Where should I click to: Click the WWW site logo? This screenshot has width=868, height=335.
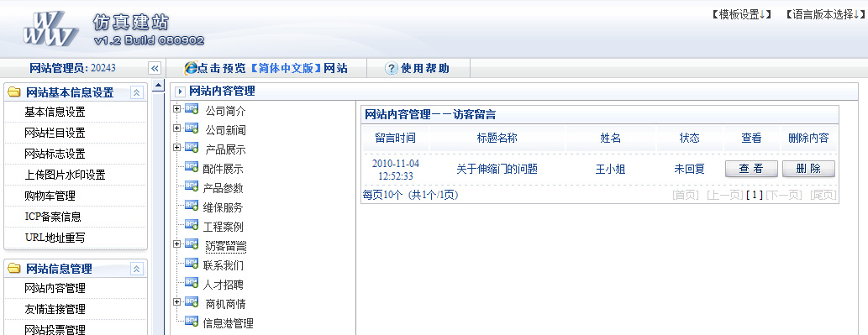(x=51, y=29)
